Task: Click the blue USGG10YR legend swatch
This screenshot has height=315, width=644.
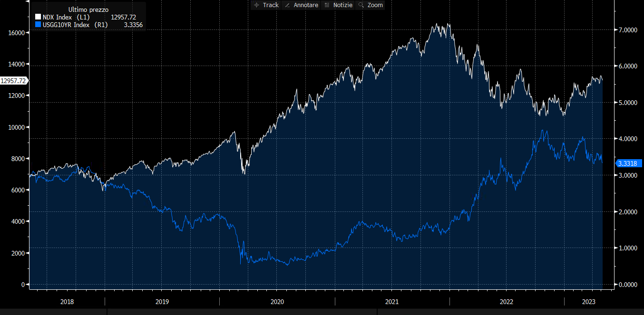Action: [x=38, y=25]
